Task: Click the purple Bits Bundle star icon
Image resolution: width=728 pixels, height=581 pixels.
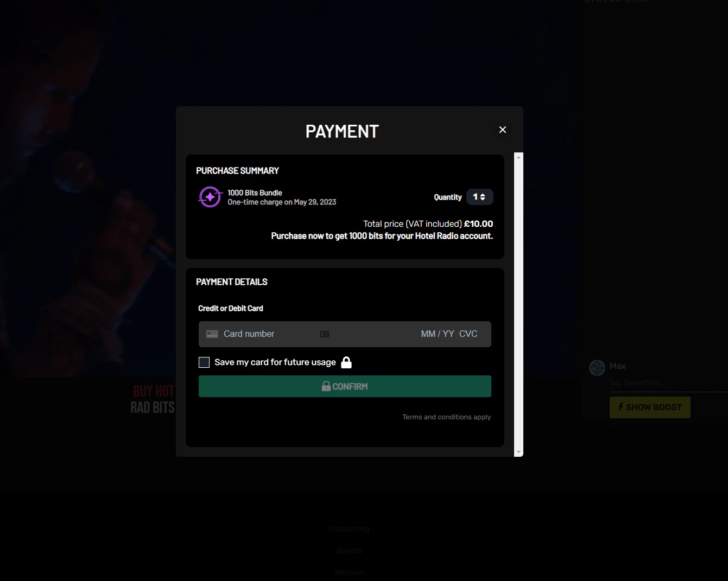Action: coord(210,197)
